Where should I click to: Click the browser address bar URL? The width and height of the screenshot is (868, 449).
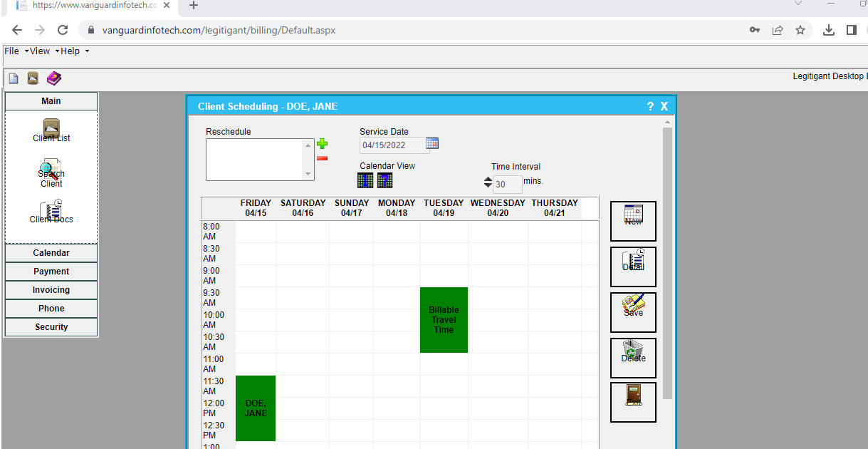(x=219, y=30)
